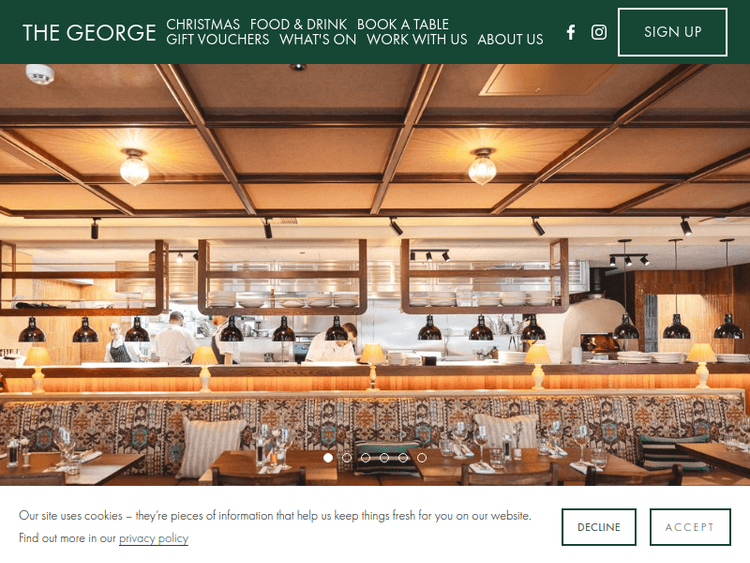Decline cookies in the banner
The height and width of the screenshot is (563, 750).
599,527
